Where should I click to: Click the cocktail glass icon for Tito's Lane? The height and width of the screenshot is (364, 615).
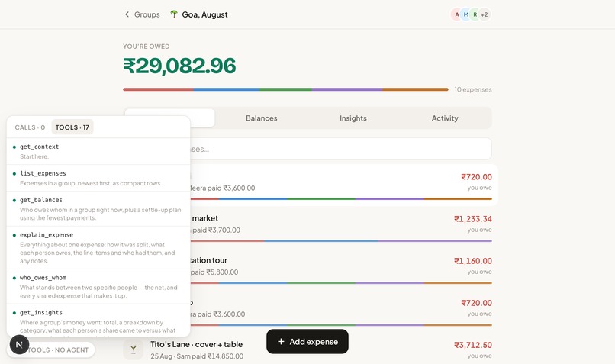(134, 349)
